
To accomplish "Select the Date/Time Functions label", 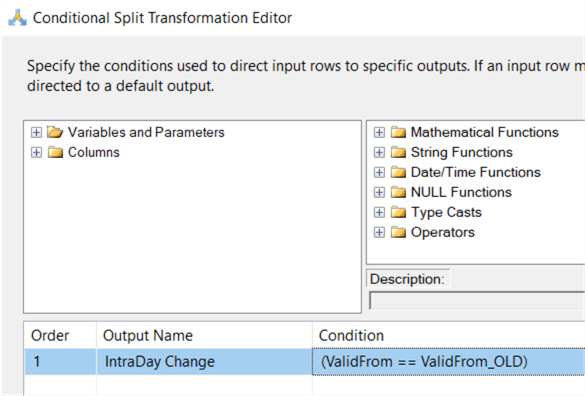I will tap(476, 172).
